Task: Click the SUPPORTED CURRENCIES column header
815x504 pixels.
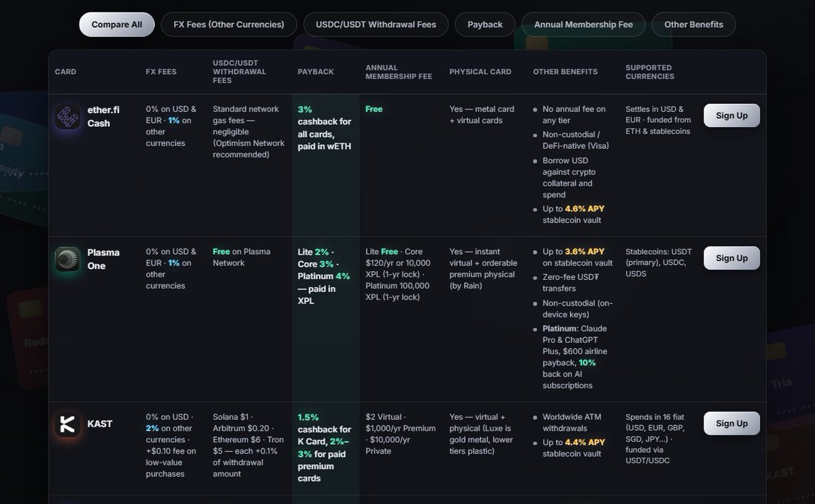Action: (650, 72)
